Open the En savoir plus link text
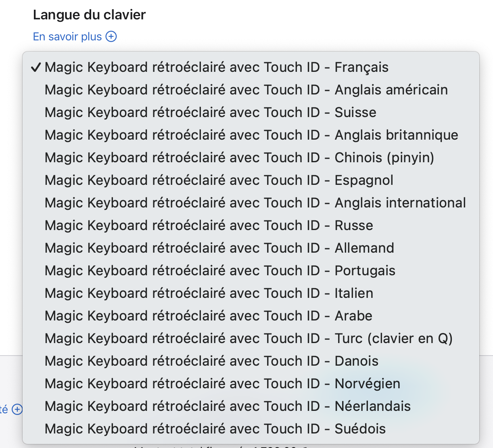This screenshot has height=448, width=493. click(x=67, y=37)
